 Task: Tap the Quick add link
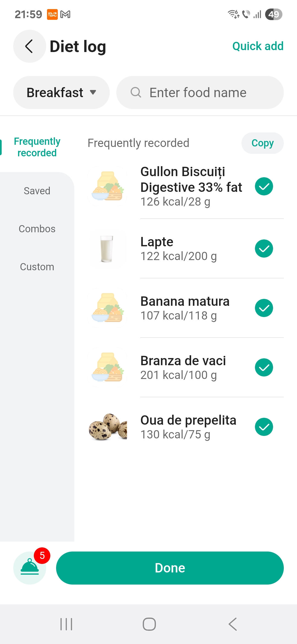point(258,46)
